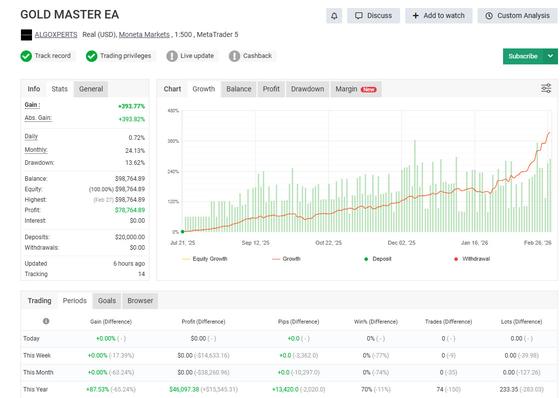560x398 pixels.
Task: Click the This Year row label
Action: [x=36, y=389]
